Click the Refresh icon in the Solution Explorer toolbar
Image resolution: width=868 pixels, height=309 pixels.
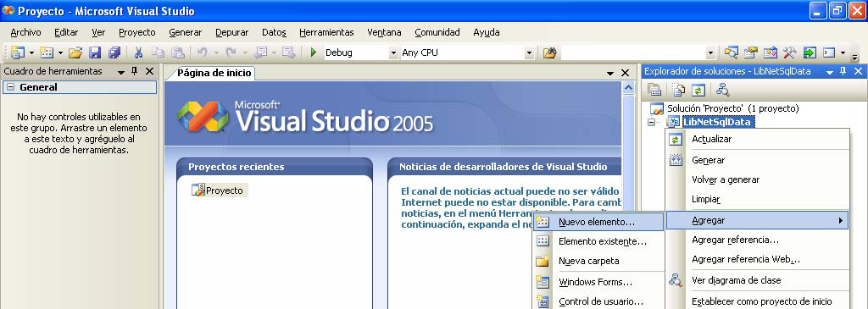698,90
